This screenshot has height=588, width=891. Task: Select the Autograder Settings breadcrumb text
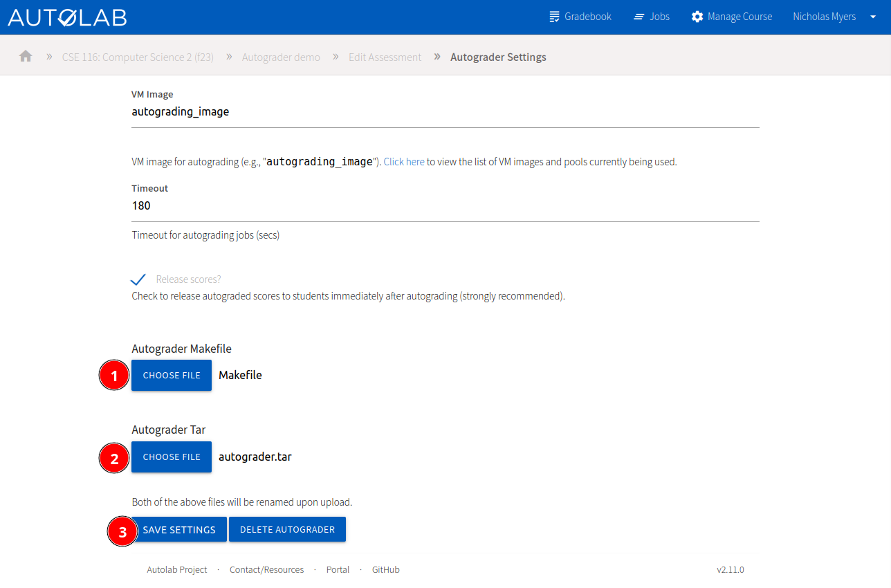tap(498, 57)
